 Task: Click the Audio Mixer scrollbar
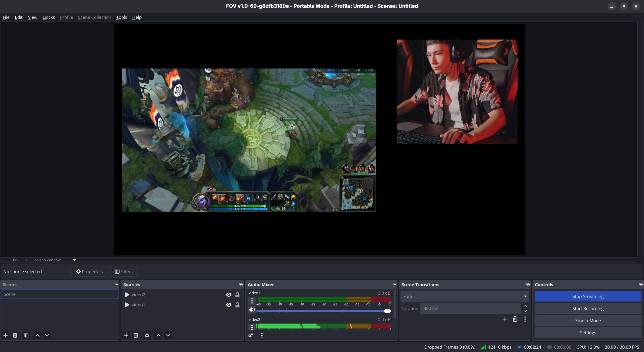(x=395, y=304)
